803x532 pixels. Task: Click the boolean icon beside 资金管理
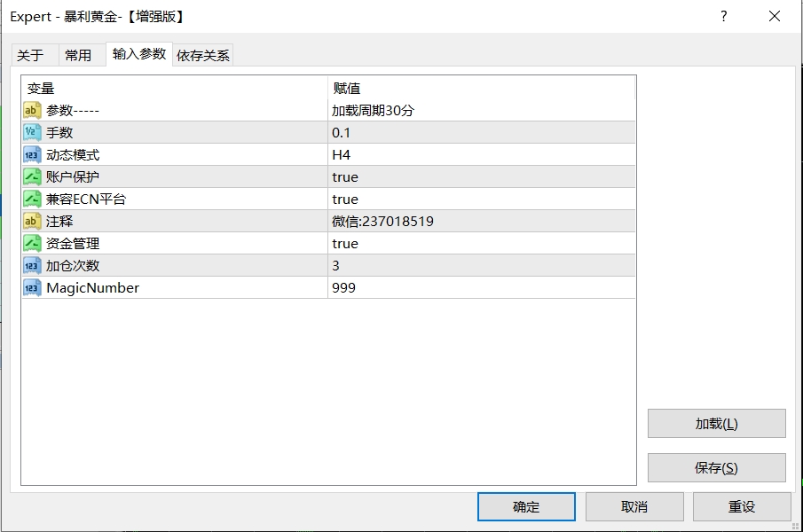pyautogui.click(x=32, y=244)
